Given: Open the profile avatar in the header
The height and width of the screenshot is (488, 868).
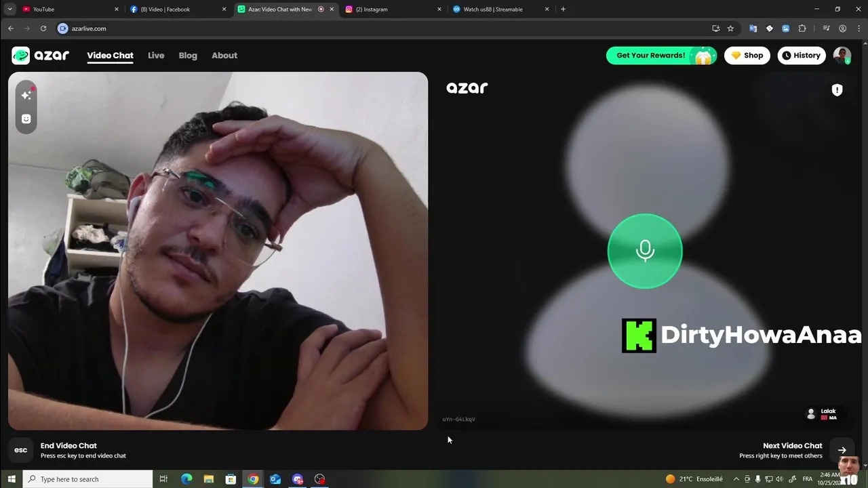Looking at the screenshot, I should pyautogui.click(x=842, y=56).
